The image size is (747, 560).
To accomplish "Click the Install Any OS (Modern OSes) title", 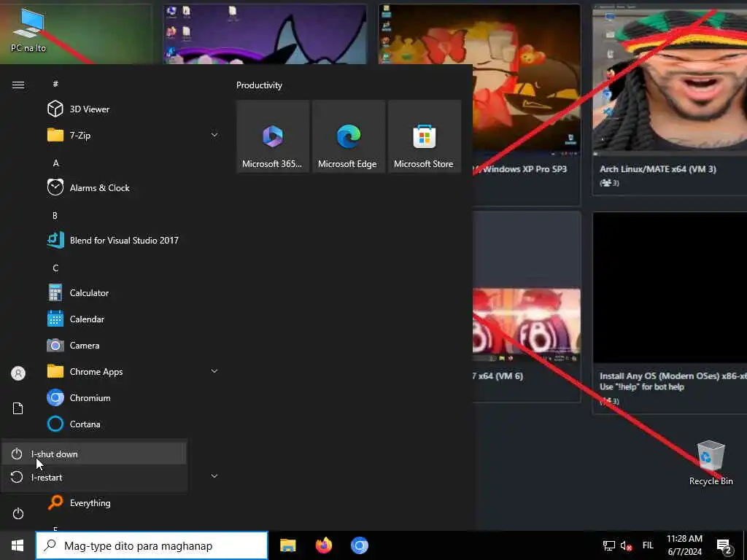I will point(673,376).
